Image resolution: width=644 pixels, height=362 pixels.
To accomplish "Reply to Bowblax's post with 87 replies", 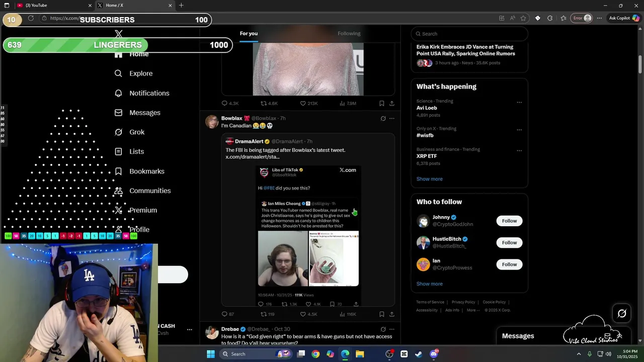I will tap(228, 314).
